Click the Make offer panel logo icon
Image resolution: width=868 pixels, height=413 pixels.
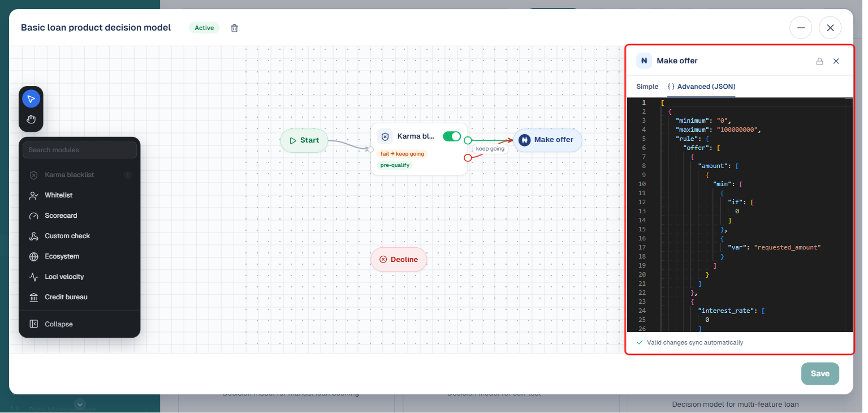(644, 61)
